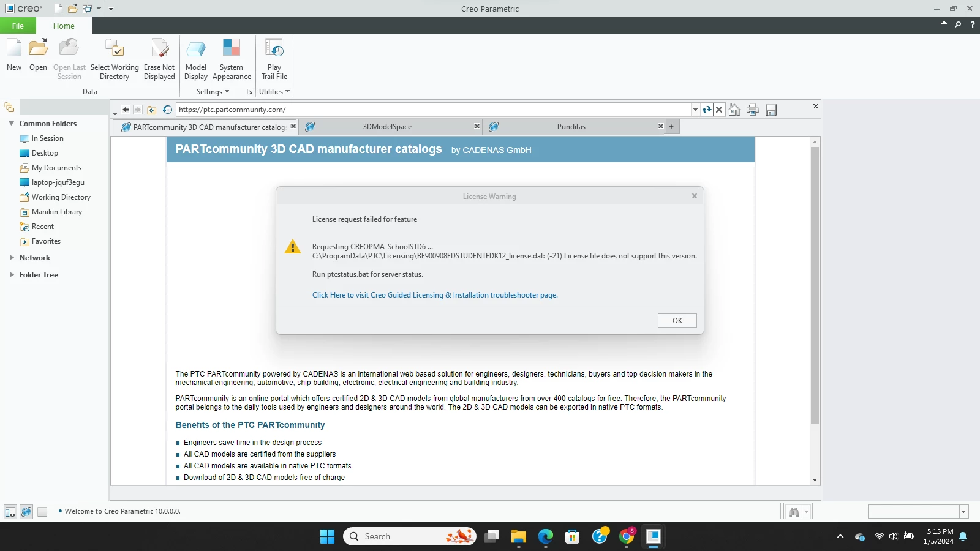Click OK in License Warning dialog
980x551 pixels.
coord(677,321)
